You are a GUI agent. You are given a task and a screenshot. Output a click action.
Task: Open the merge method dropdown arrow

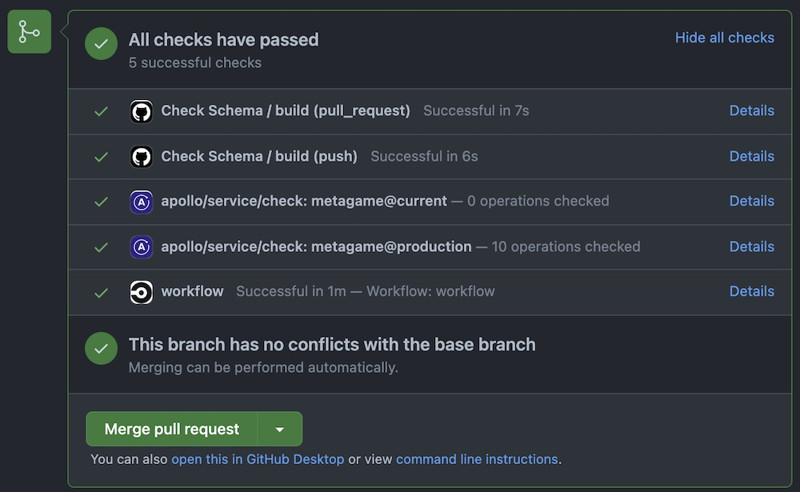[280, 429]
